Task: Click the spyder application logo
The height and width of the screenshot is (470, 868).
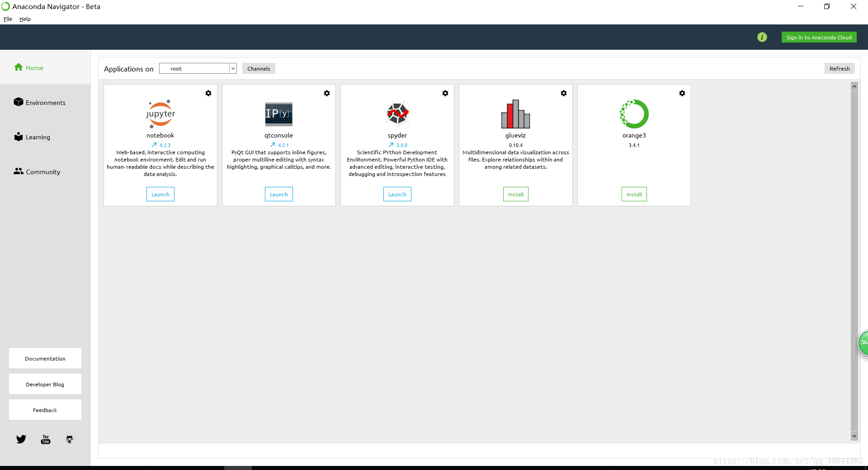Action: tap(397, 113)
